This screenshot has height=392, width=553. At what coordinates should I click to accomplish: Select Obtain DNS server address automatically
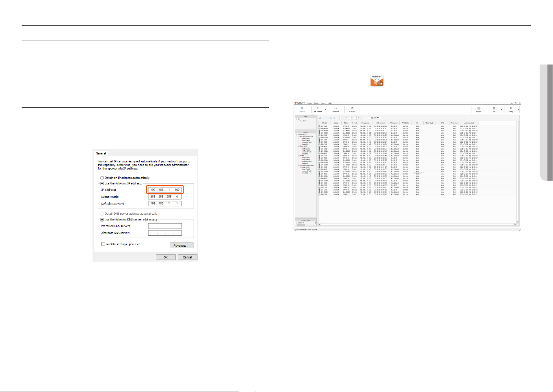click(x=102, y=214)
